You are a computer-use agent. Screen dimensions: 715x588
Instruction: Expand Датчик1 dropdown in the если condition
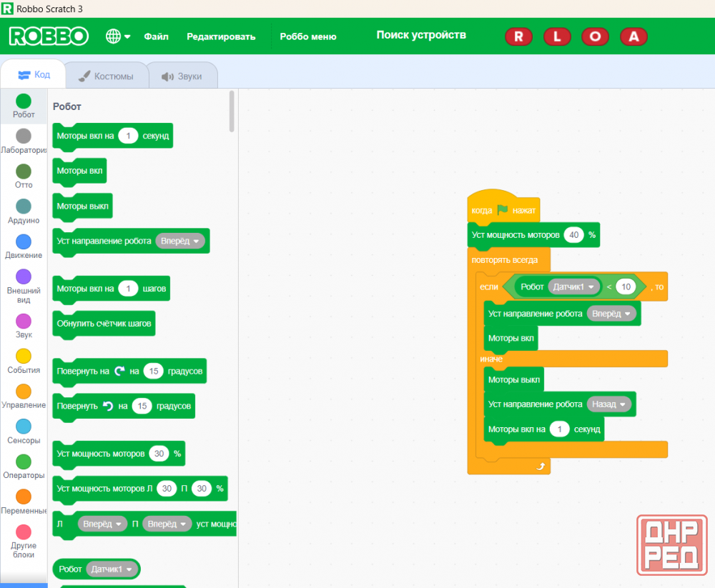point(573,286)
